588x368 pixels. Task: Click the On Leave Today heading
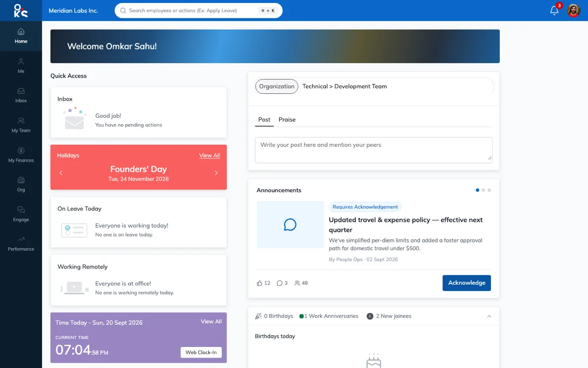(x=79, y=209)
